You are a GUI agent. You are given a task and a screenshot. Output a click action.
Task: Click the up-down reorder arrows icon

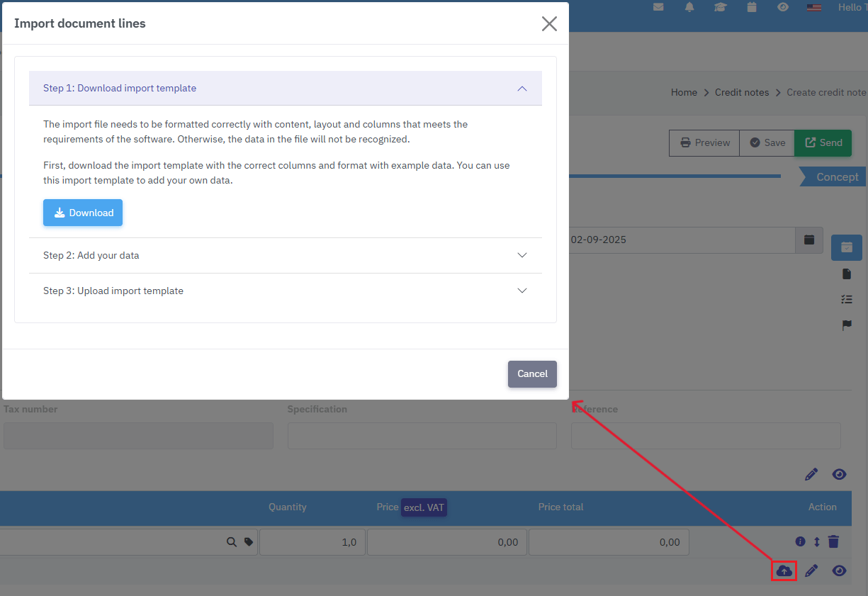[x=816, y=541]
